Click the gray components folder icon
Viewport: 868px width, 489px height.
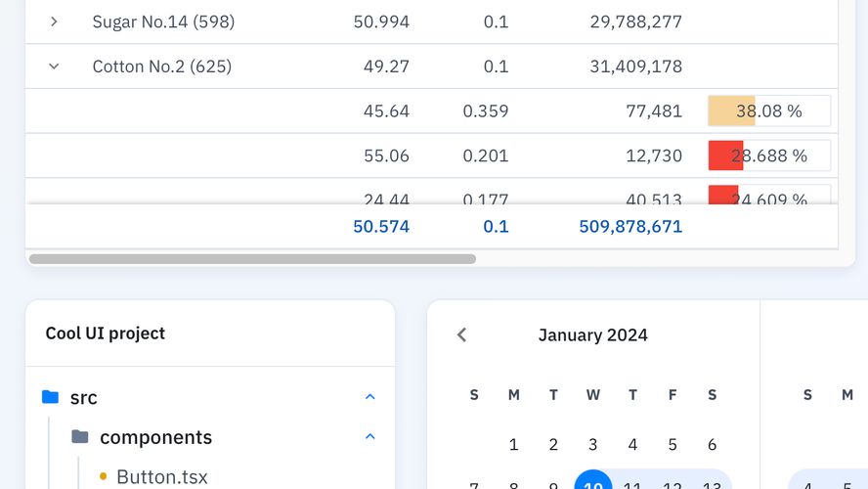(80, 437)
